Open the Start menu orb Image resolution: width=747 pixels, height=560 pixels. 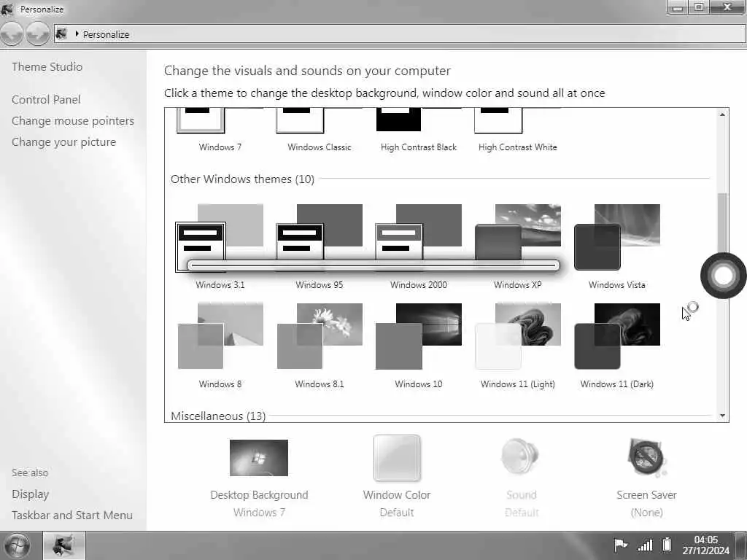pos(15,545)
